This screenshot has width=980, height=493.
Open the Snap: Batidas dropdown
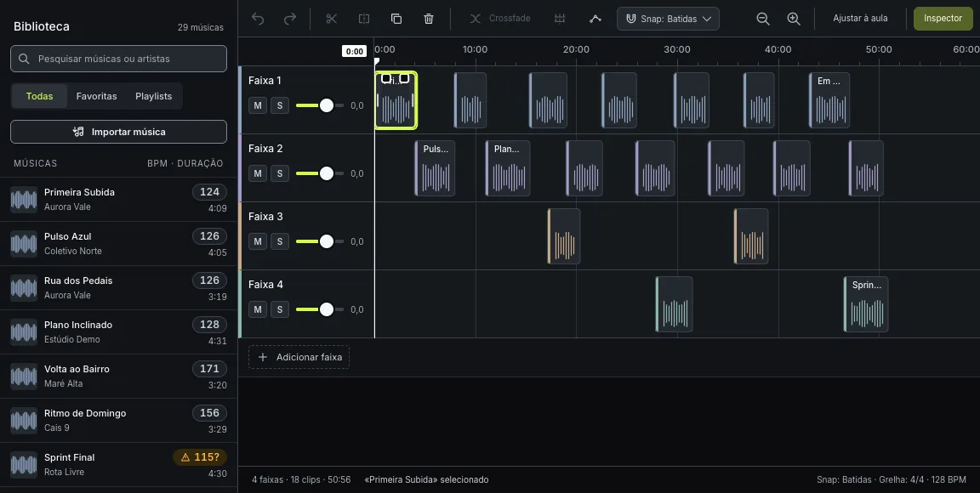668,19
